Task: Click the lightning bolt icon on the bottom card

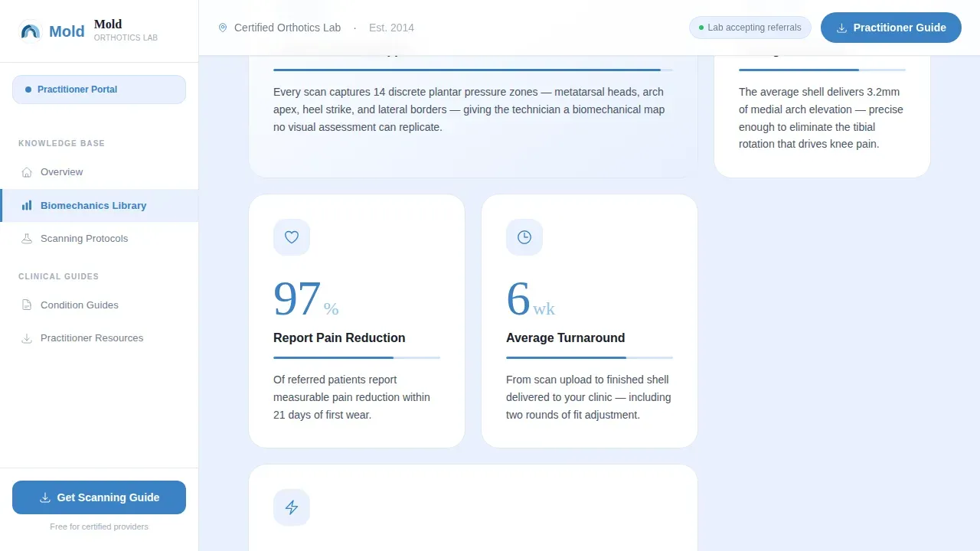Action: (292, 507)
